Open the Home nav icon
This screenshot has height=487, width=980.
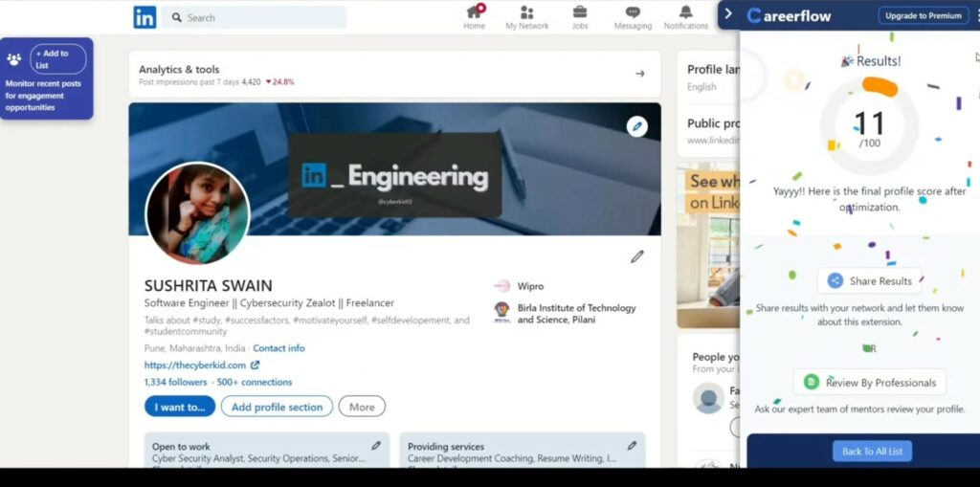tap(475, 11)
